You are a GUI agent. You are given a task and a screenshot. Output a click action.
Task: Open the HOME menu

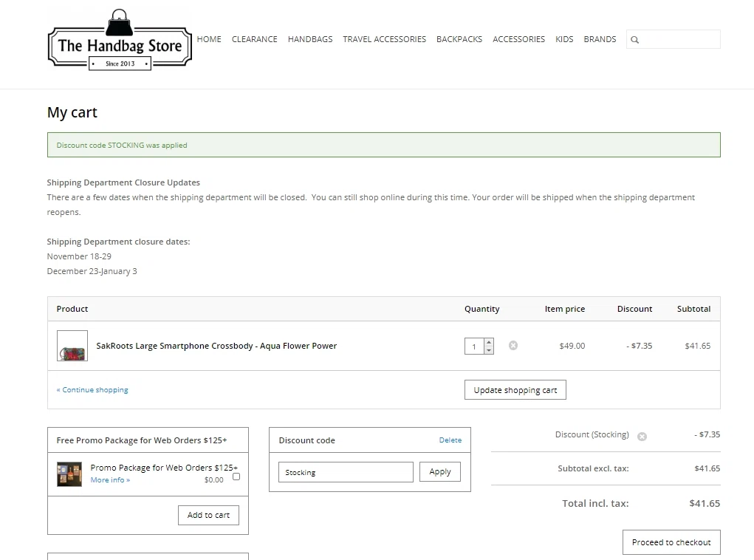209,39
